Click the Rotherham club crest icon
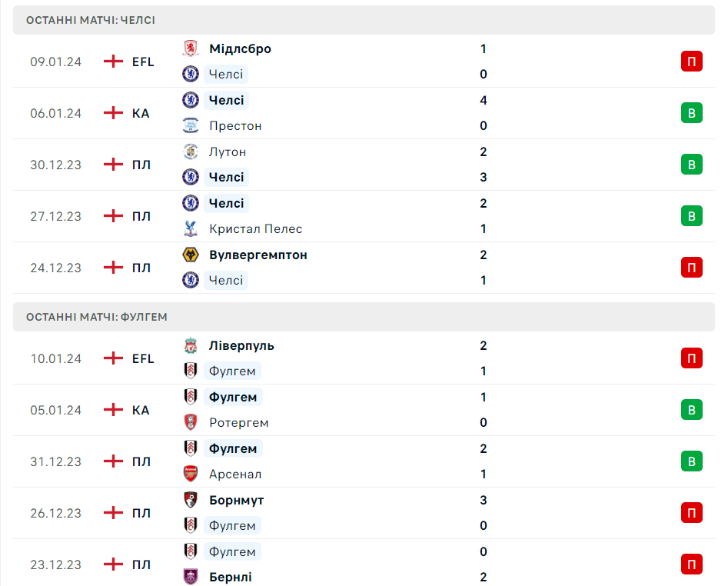728x586 pixels. click(191, 422)
